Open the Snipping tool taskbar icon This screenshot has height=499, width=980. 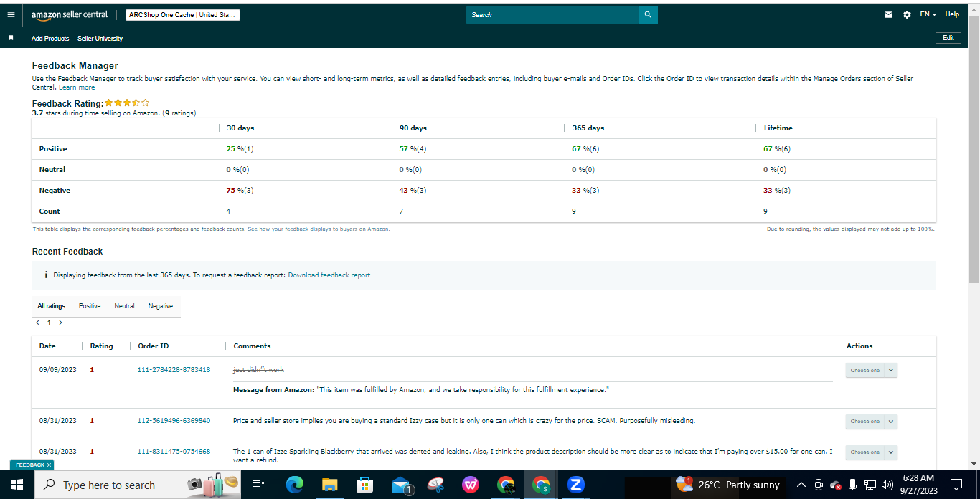pos(435,485)
